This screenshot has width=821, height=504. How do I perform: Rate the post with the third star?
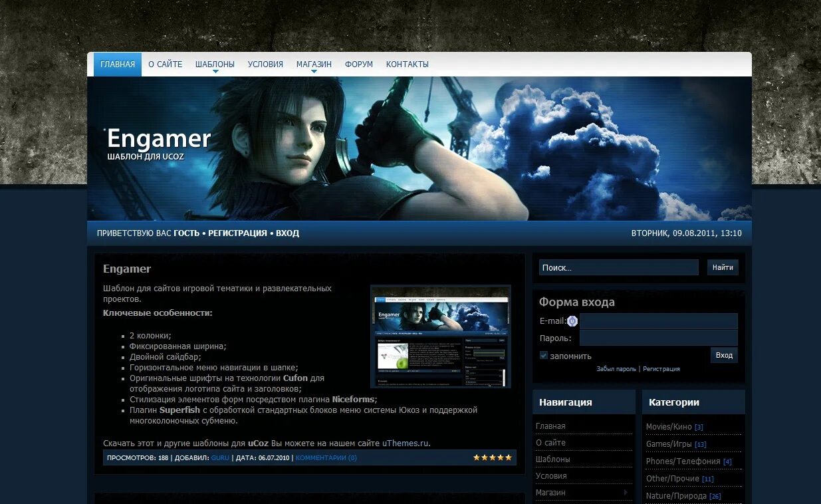coord(493,457)
